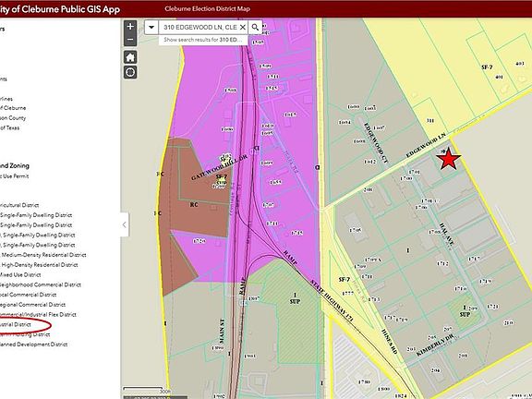Find my location on the map

pos(130,72)
